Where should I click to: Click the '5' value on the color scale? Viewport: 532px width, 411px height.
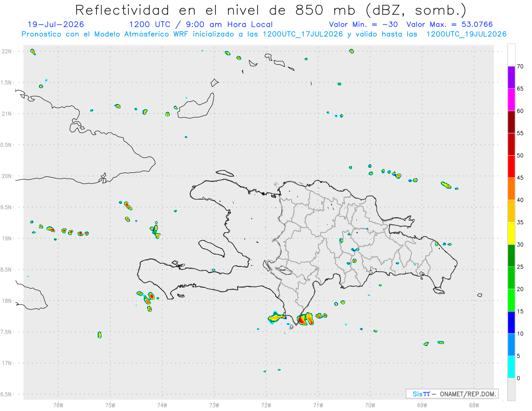pyautogui.click(x=519, y=356)
